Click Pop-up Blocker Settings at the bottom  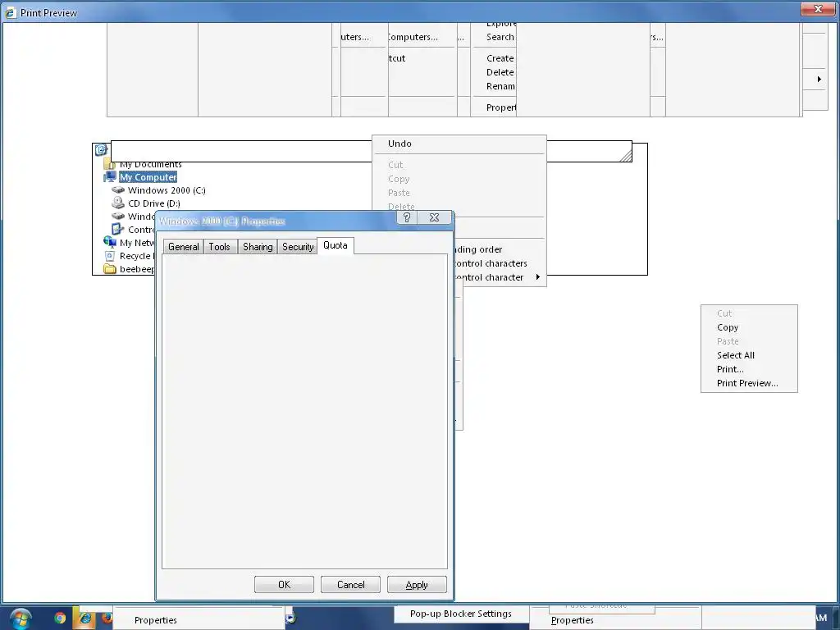tap(461, 614)
